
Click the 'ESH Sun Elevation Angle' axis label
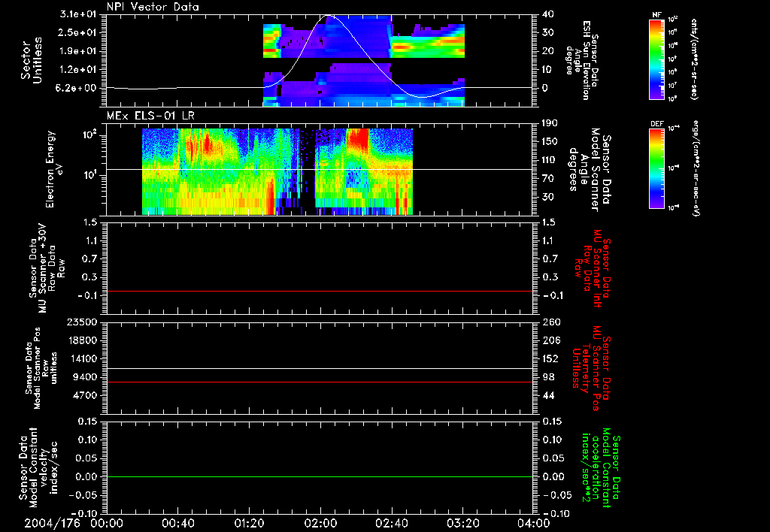pos(582,60)
